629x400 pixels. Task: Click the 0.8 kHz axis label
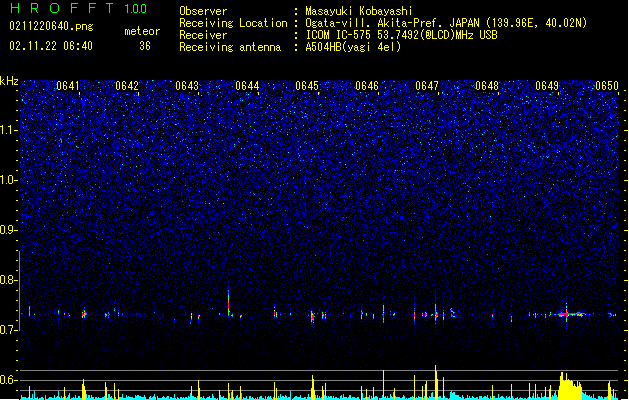[8, 280]
